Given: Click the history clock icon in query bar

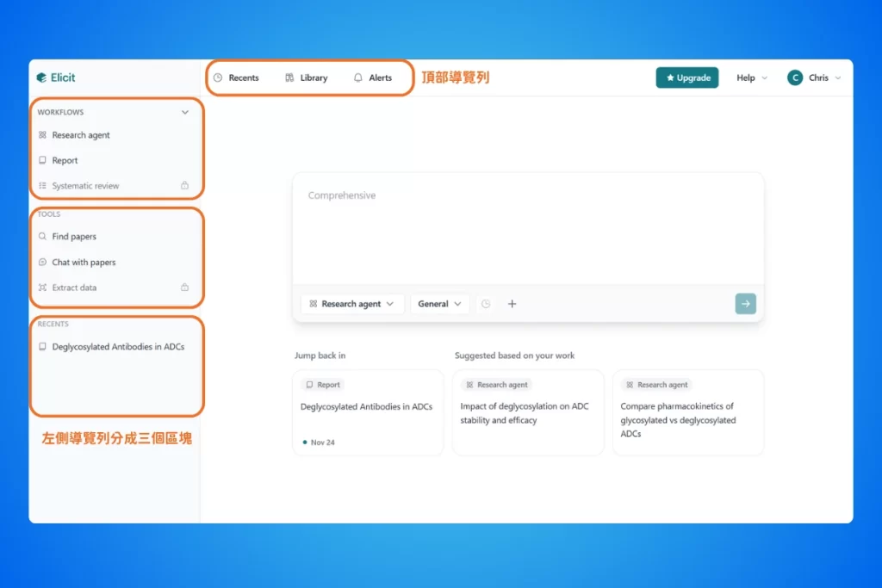Looking at the screenshot, I should point(486,304).
